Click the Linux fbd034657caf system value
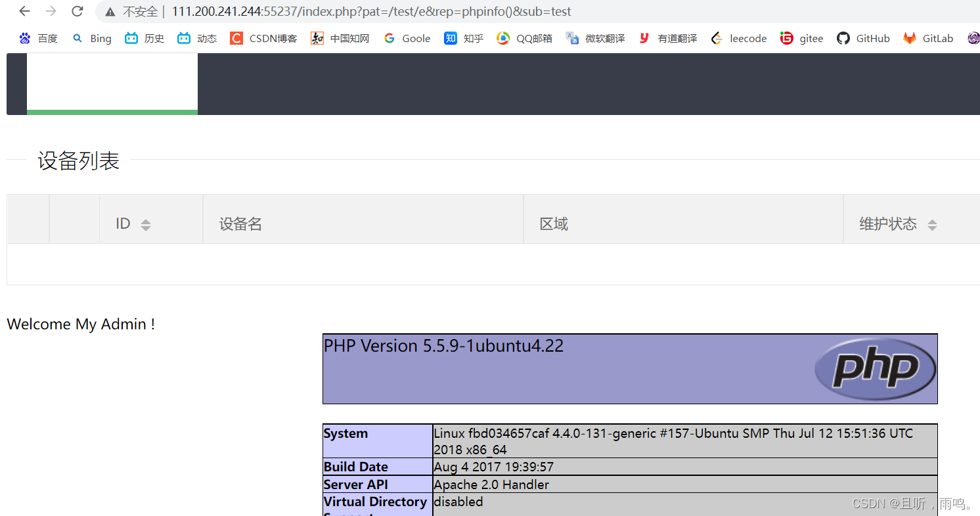The height and width of the screenshot is (516, 980). click(x=673, y=441)
